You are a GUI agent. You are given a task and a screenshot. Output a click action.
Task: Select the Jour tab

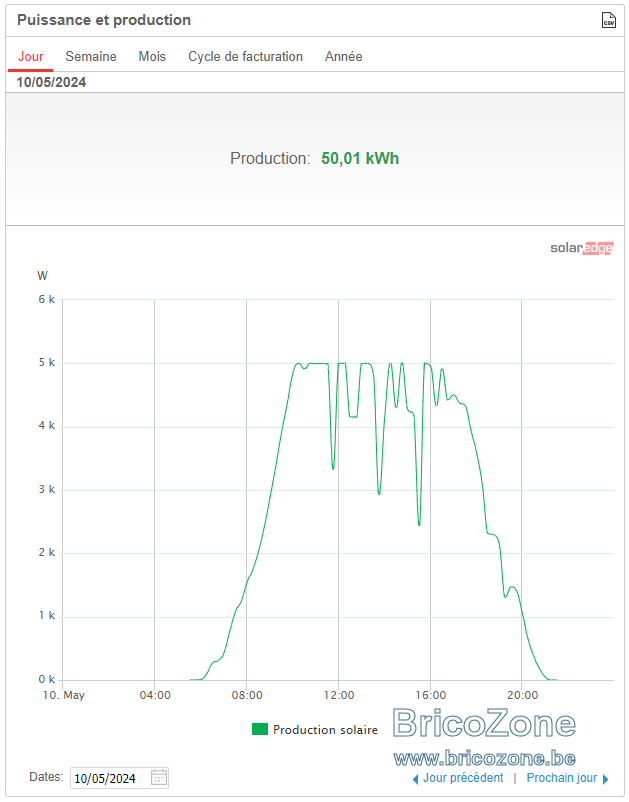pyautogui.click(x=31, y=56)
